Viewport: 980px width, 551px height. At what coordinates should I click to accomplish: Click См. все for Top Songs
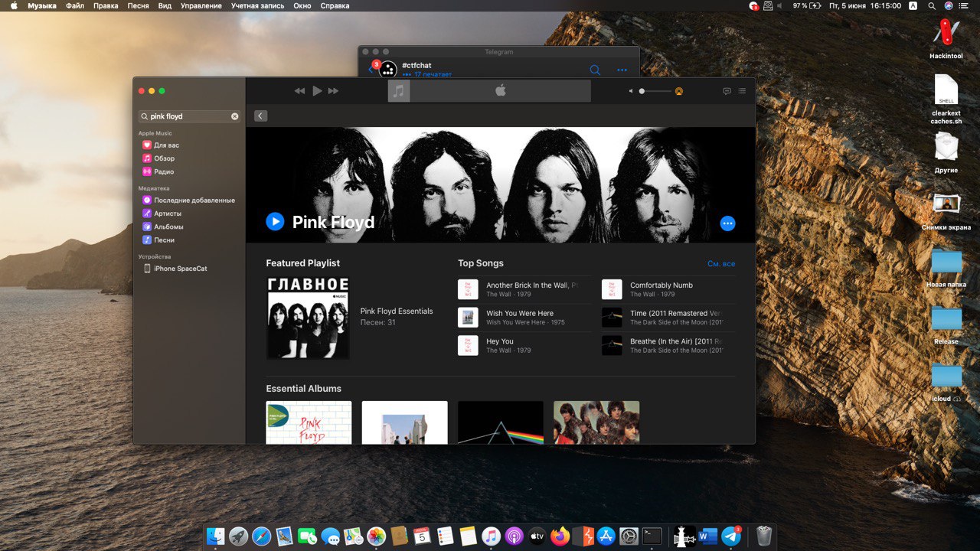[721, 264]
